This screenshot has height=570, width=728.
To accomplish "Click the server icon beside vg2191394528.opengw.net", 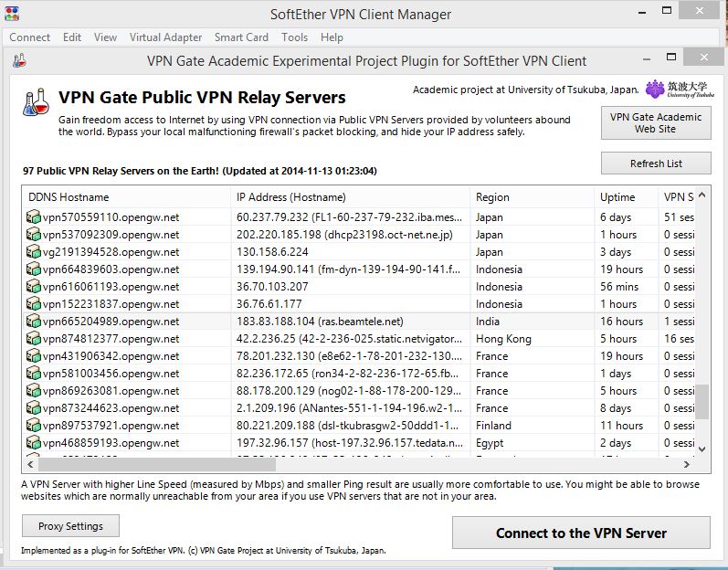I will click(34, 252).
